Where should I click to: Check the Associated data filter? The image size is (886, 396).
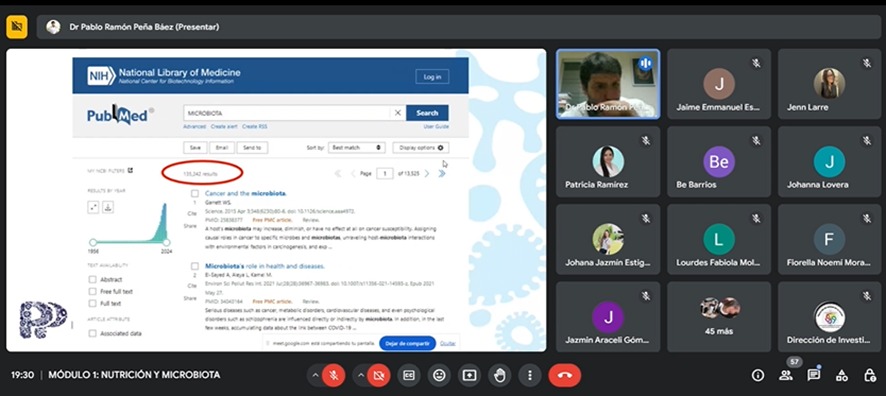click(93, 333)
